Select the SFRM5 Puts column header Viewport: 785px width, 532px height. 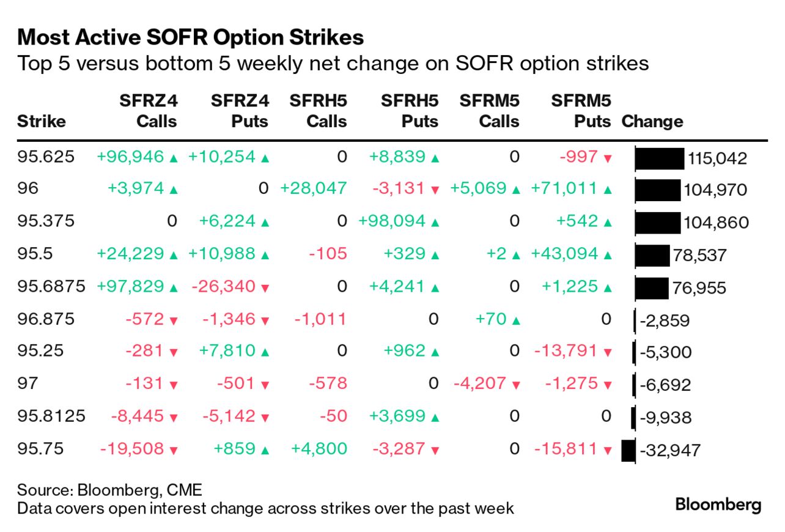pyautogui.click(x=581, y=111)
